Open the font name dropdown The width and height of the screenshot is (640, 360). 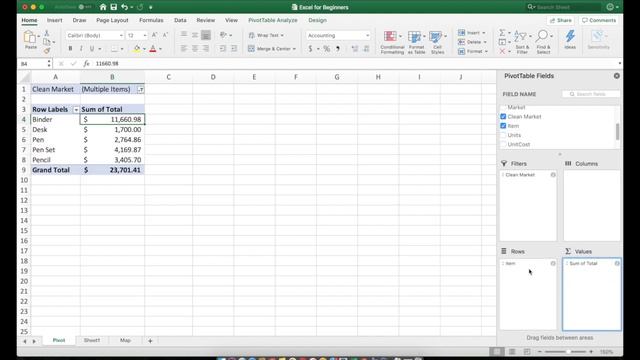coord(121,36)
